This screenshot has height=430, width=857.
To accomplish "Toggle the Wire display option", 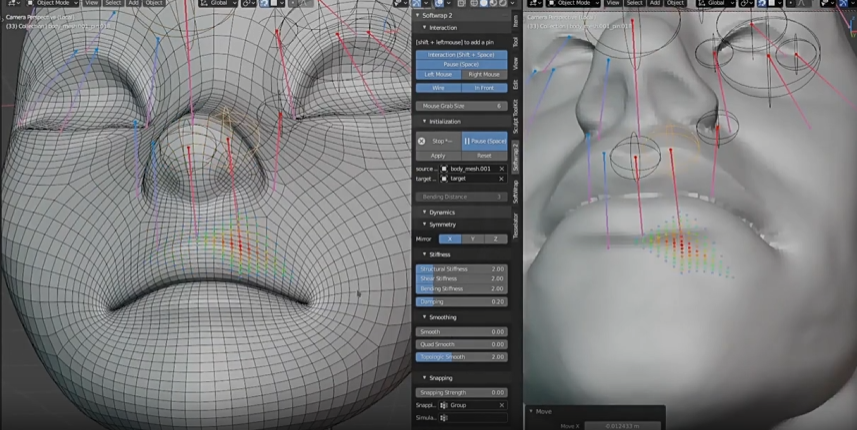I will tap(438, 88).
